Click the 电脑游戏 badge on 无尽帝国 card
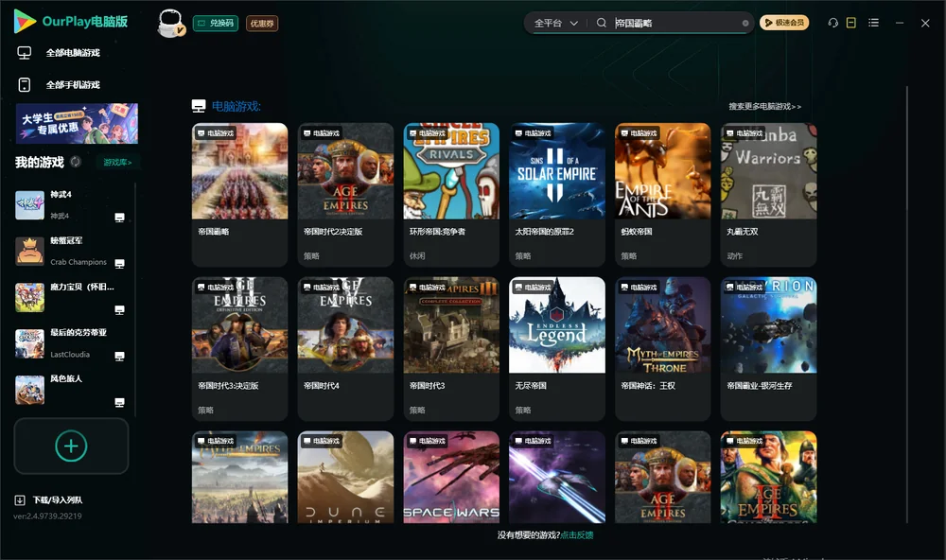The height and width of the screenshot is (560, 946). click(533, 288)
